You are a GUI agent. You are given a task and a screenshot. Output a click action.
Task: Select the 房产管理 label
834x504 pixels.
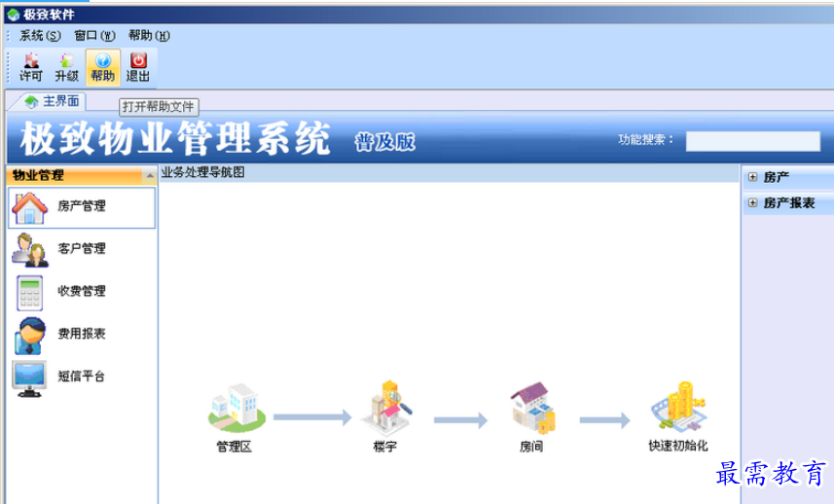point(82,205)
